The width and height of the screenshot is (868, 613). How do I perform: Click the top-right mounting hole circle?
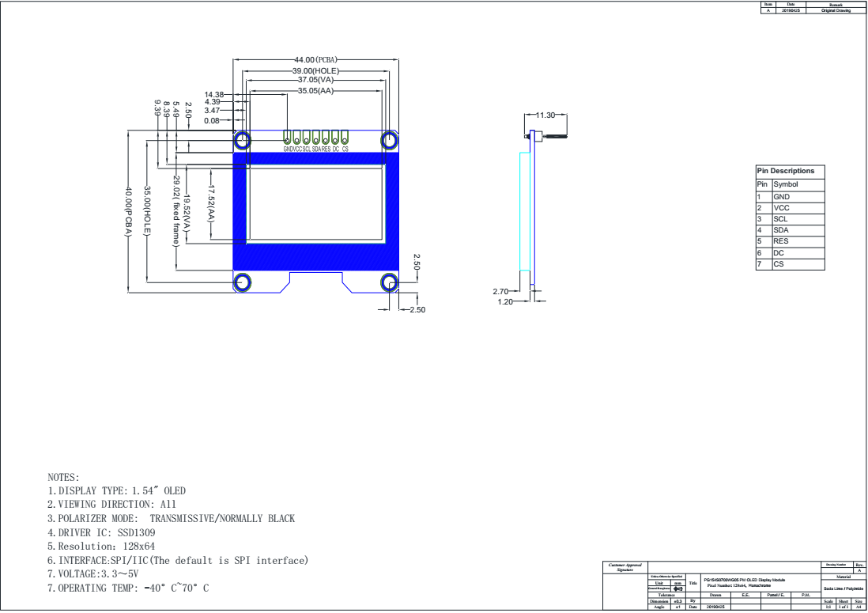pos(390,141)
